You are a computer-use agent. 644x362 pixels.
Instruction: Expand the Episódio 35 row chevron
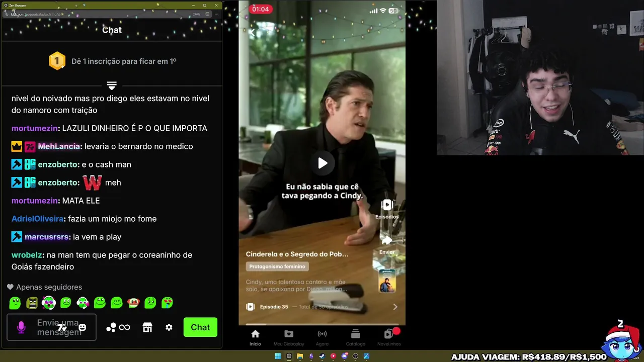coord(395,307)
